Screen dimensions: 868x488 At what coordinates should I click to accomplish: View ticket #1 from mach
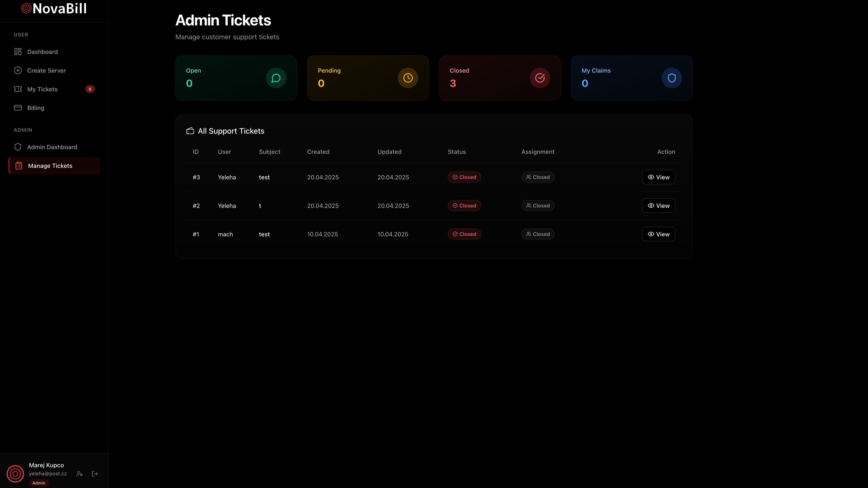tap(658, 234)
